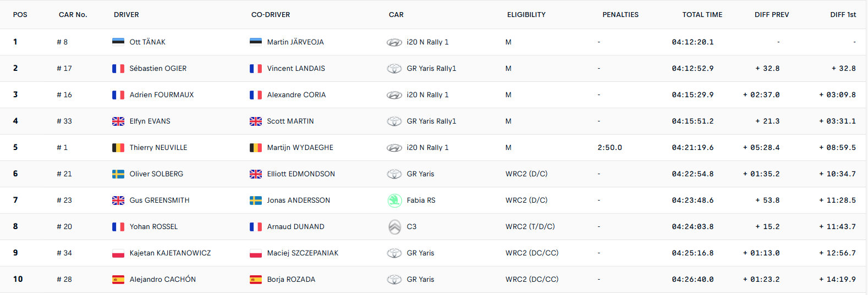Image resolution: width=868 pixels, height=295 pixels.
Task: Select Gus GREENSMITH in position seven
Action: tap(160, 200)
